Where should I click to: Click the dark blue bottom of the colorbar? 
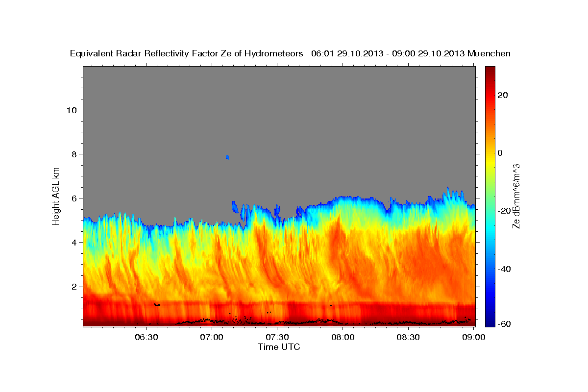click(x=490, y=321)
